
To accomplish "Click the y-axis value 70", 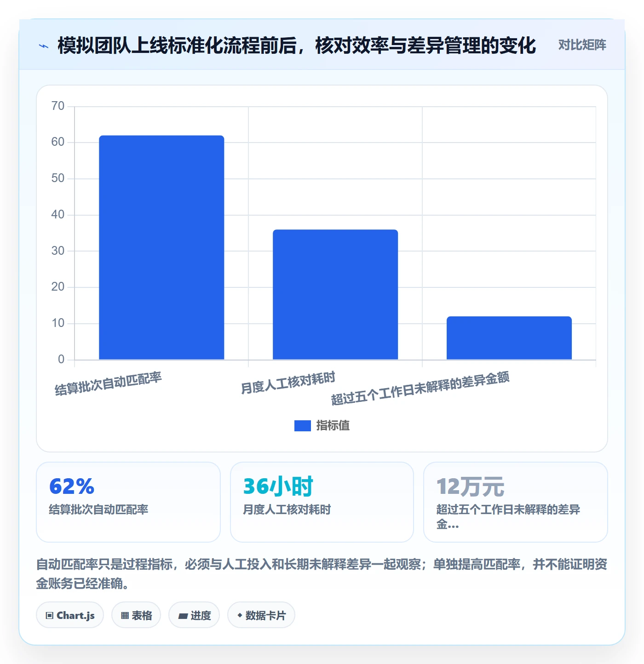I will tap(58, 106).
